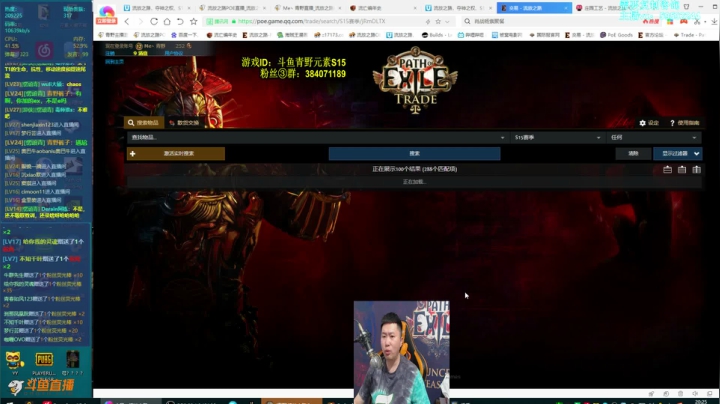Open the Trade bookmark at far right
The image size is (720, 404).
(x=689, y=35)
